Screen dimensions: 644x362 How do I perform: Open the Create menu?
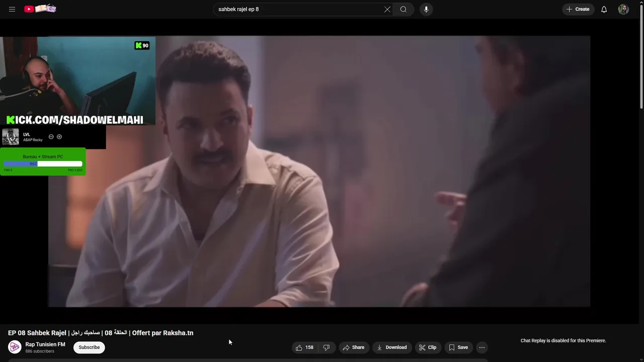(578, 9)
